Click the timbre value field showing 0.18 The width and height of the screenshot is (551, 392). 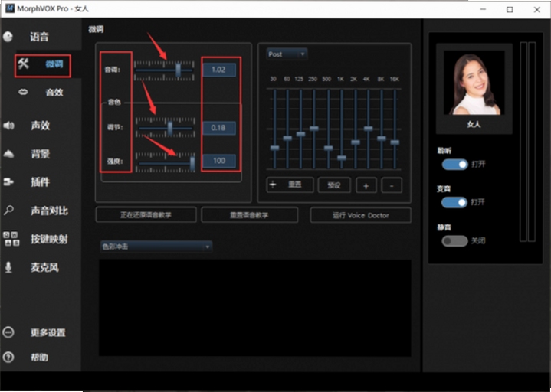click(x=219, y=128)
